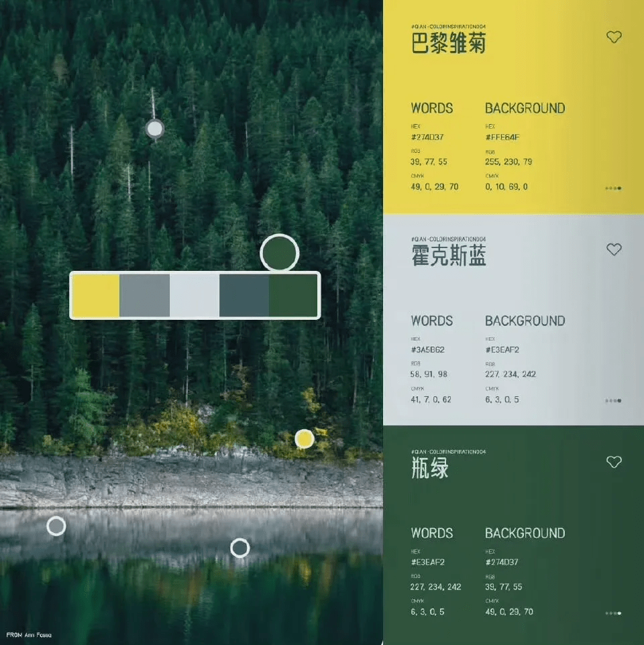Choose the medium gray swatch in the palette bar

coord(144,296)
